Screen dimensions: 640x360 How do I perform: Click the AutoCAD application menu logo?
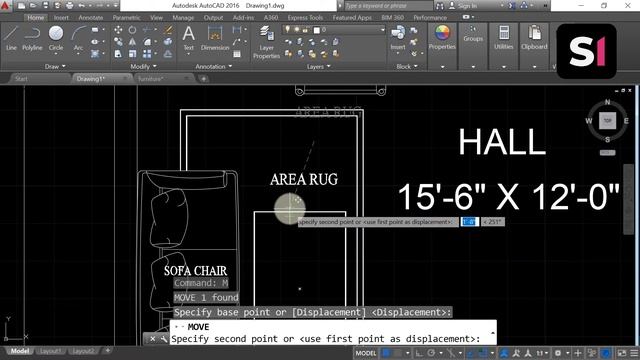[6, 6]
